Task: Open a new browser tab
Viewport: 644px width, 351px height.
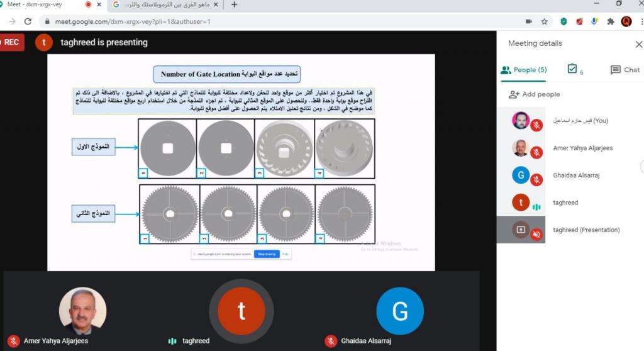Action: tap(235, 5)
